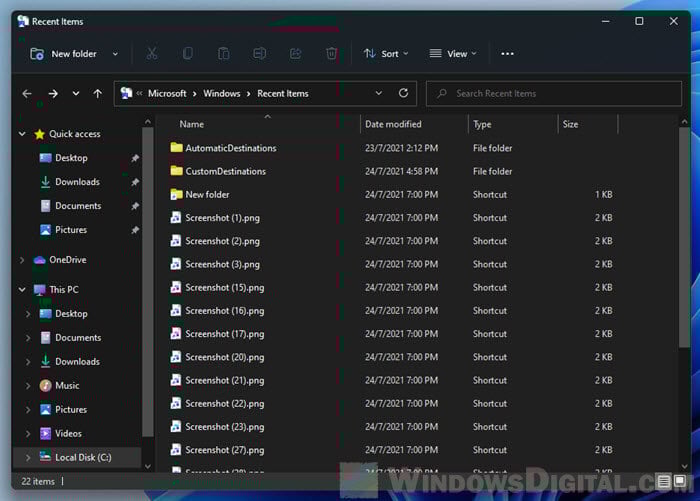Click the file list vertical scrollbar
This screenshot has width=700, height=501.
pos(684,237)
